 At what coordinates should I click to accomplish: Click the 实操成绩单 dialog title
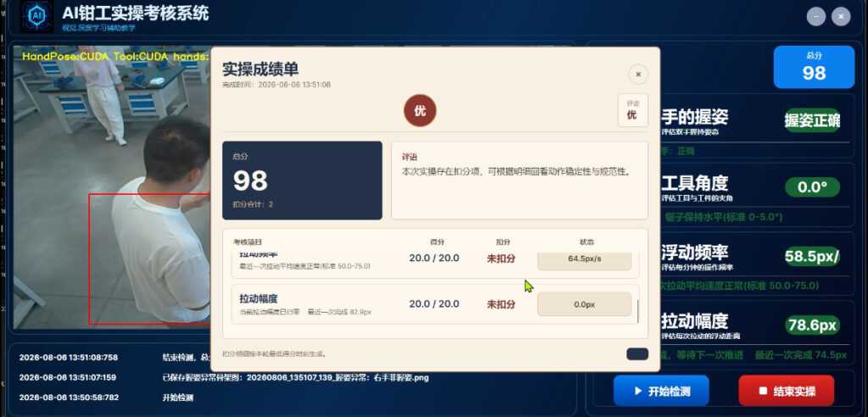261,69
